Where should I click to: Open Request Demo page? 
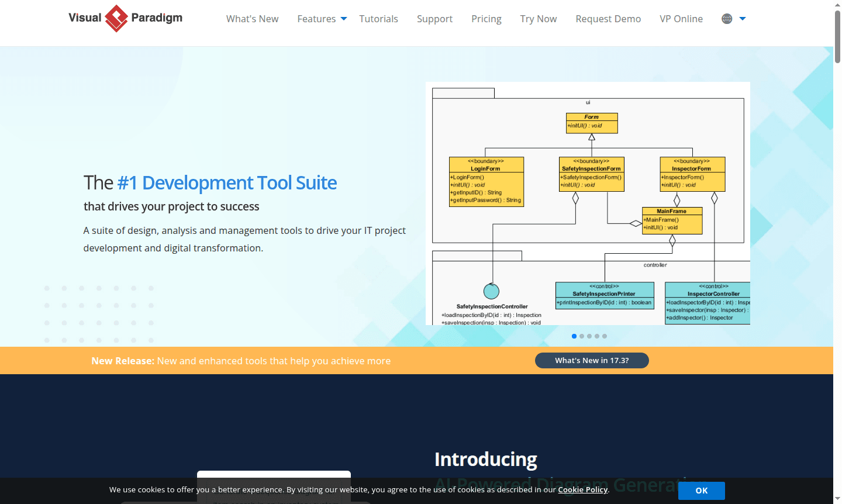point(608,19)
